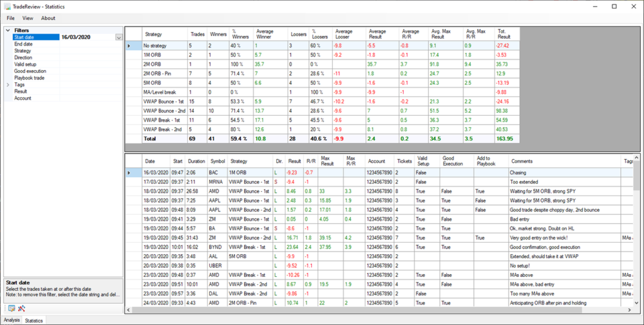This screenshot has width=644, height=325.
Task: Open the File menu
Action: click(10, 18)
